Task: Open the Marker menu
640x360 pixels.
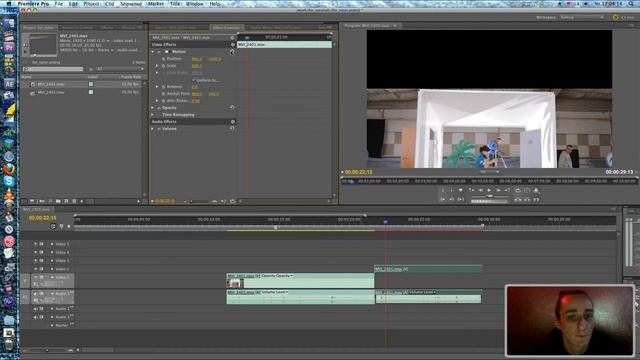Action: pos(155,4)
